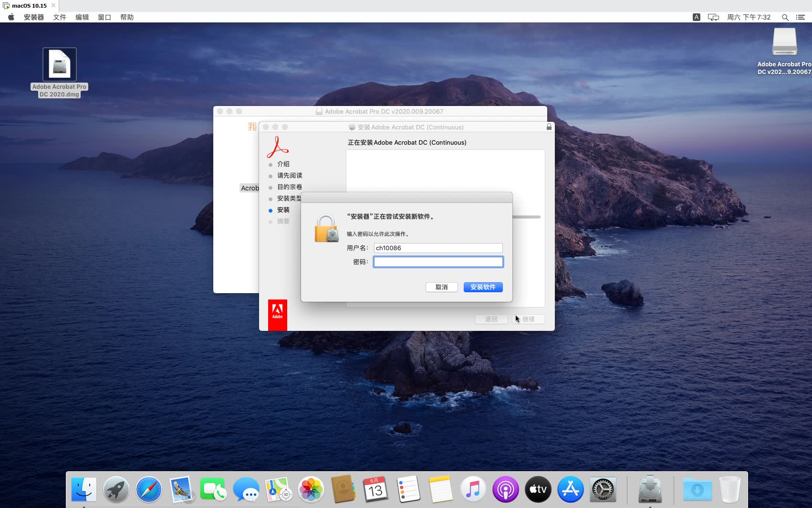812x508 pixels.
Task: Click the lock icon in the installer title bar
Action: click(x=549, y=127)
